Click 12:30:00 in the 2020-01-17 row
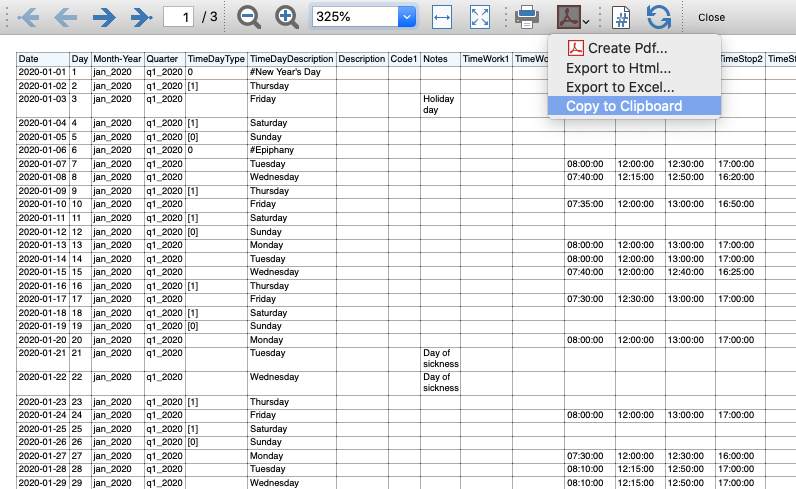 click(635, 299)
